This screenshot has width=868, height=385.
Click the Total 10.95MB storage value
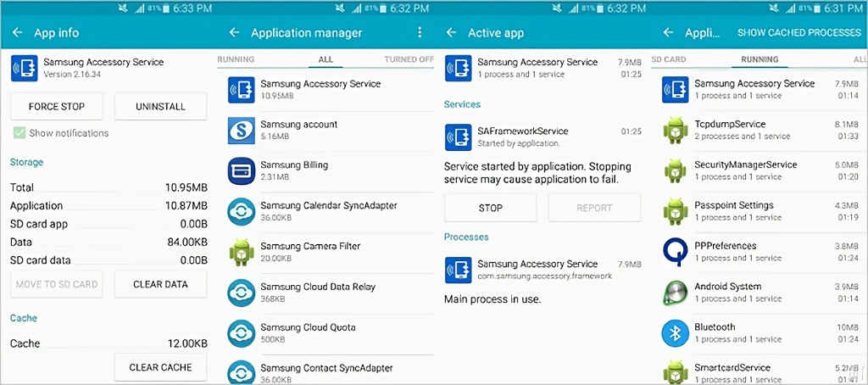[186, 187]
